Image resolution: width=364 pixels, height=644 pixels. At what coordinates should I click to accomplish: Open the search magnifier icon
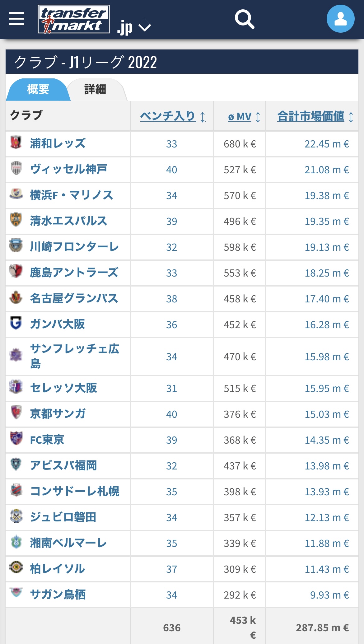click(245, 19)
